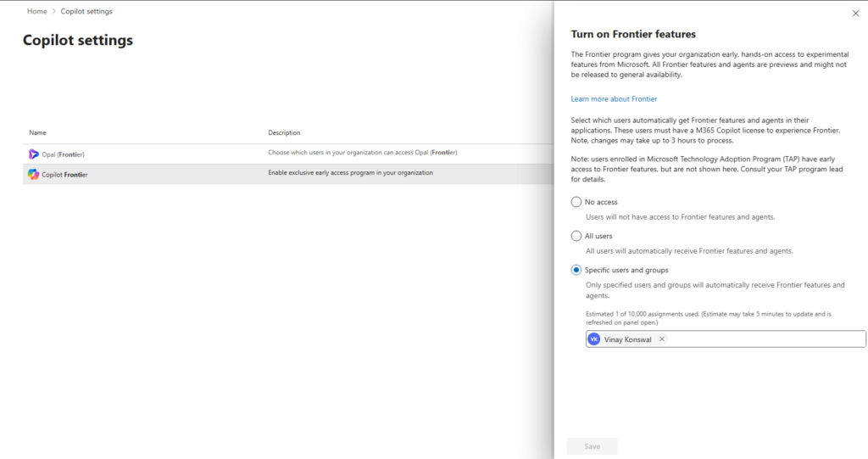Click the Description column header
The image size is (868, 459).
(284, 132)
